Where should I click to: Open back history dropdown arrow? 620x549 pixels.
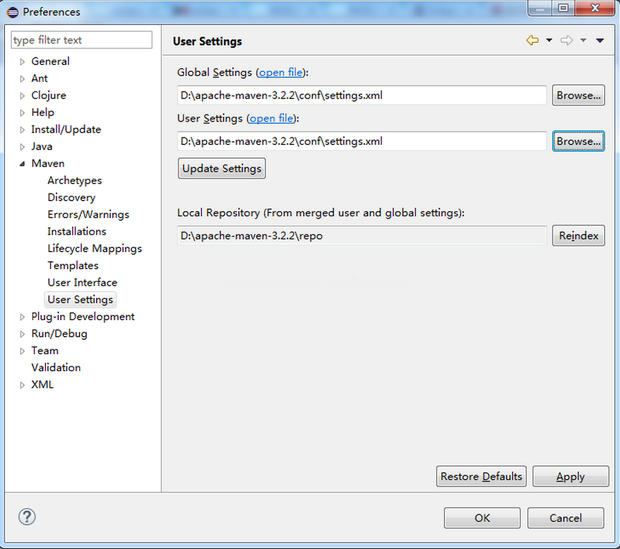pyautogui.click(x=549, y=41)
